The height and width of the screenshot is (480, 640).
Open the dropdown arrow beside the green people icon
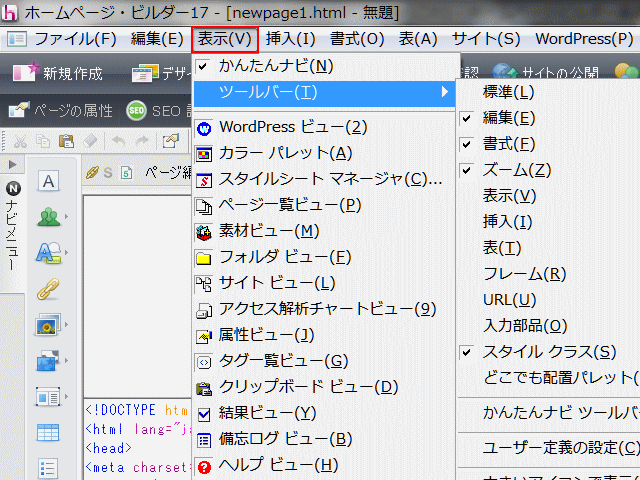pyautogui.click(x=66, y=217)
